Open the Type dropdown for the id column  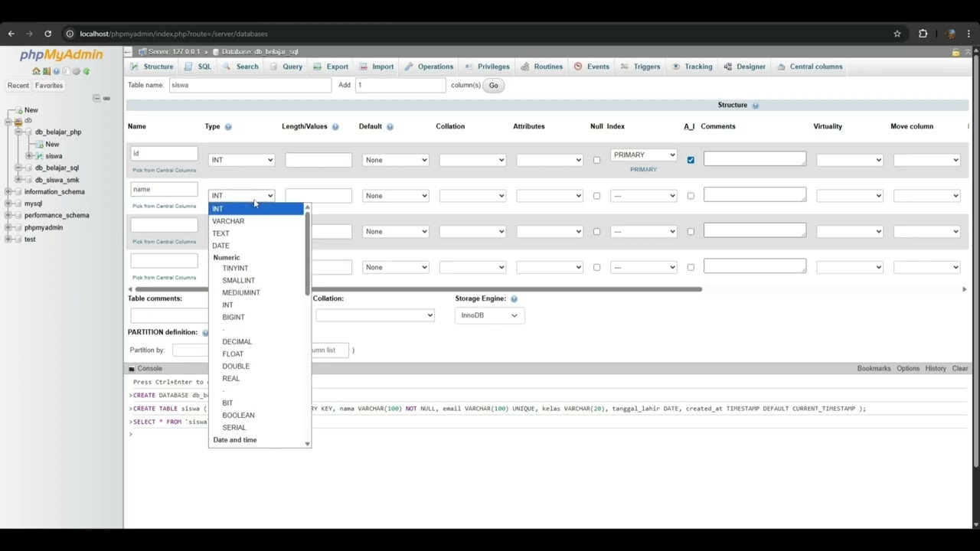pos(241,160)
